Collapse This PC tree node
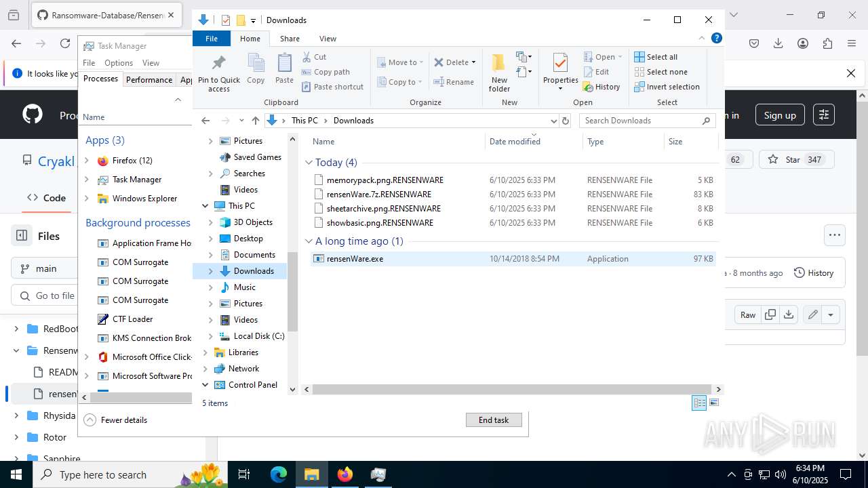The image size is (868, 488). pyautogui.click(x=205, y=206)
